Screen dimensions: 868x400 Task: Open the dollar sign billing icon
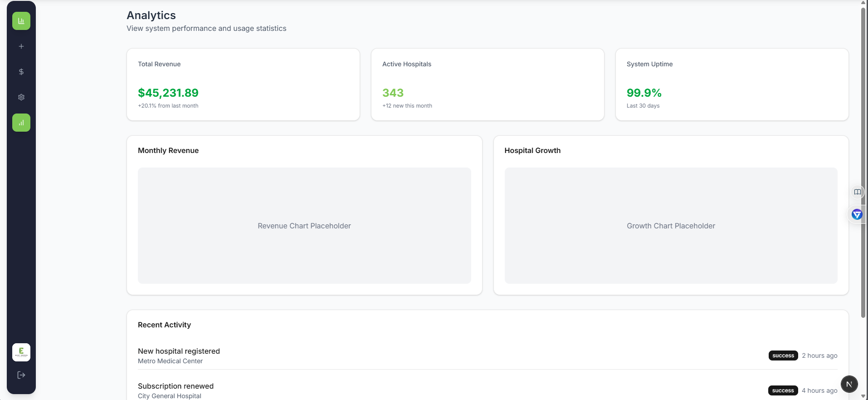click(x=21, y=72)
